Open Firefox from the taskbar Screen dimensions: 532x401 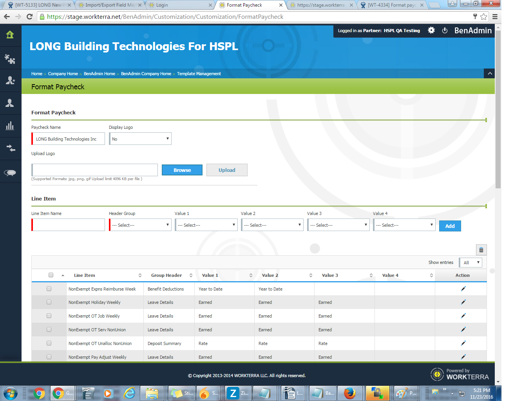click(349, 393)
